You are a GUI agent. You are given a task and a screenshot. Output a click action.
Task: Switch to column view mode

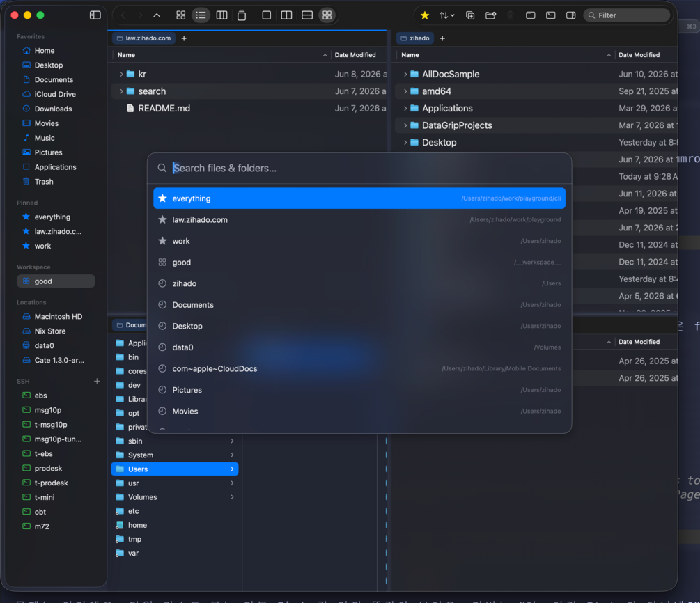coord(222,15)
